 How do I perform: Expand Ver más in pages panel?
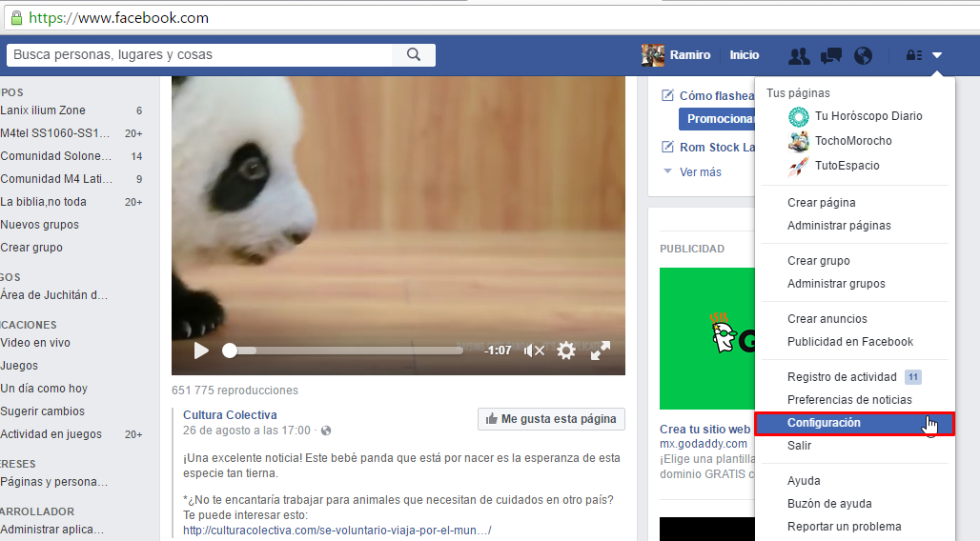point(700,171)
